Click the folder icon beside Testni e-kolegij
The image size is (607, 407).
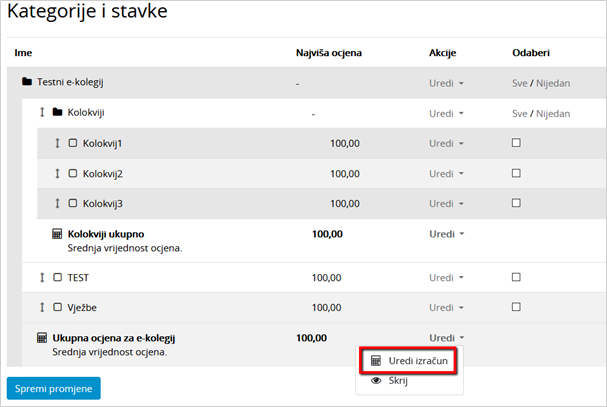point(27,82)
